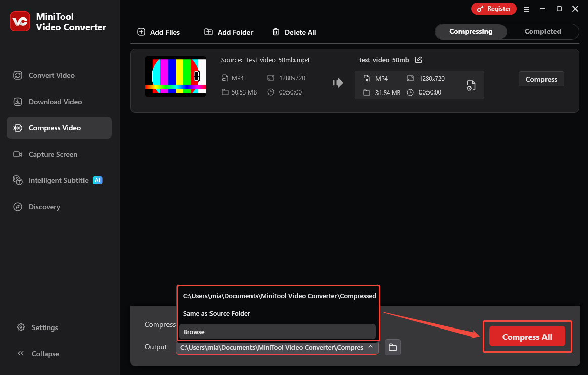Select Same as Source Folder option

tap(217, 313)
